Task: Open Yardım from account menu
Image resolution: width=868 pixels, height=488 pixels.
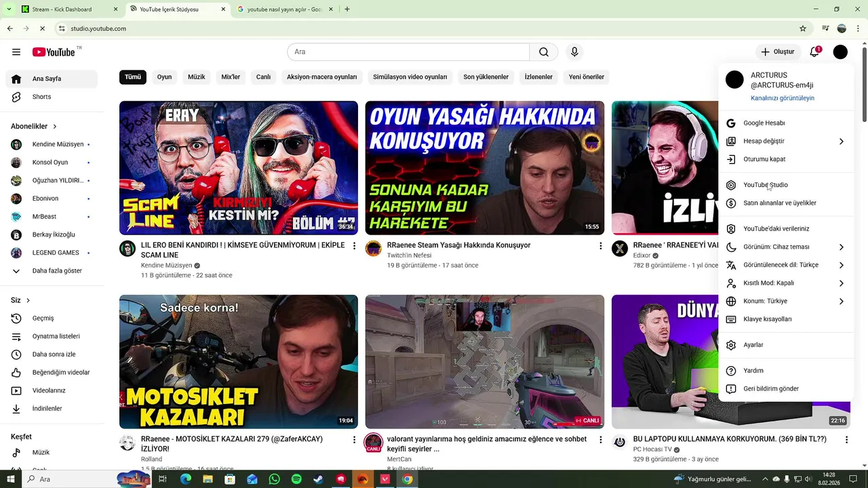Action: 786,371
